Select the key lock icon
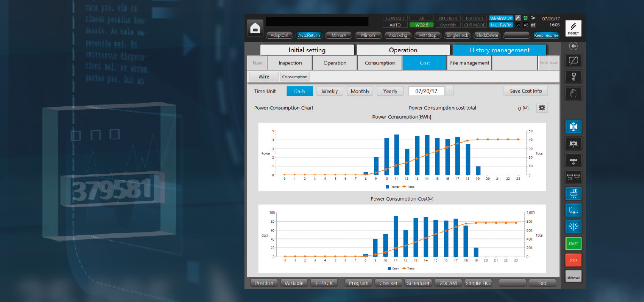Viewport: 644px width, 302px height. (573, 77)
